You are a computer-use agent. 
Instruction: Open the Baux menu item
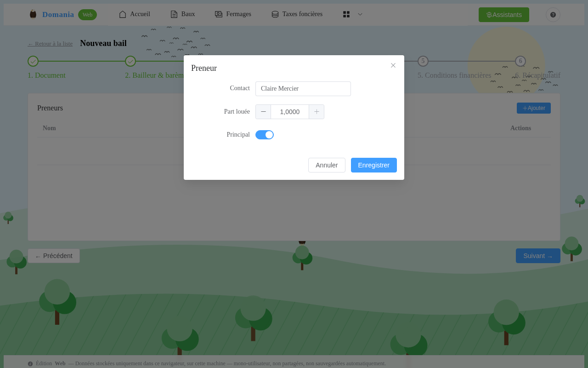(182, 14)
